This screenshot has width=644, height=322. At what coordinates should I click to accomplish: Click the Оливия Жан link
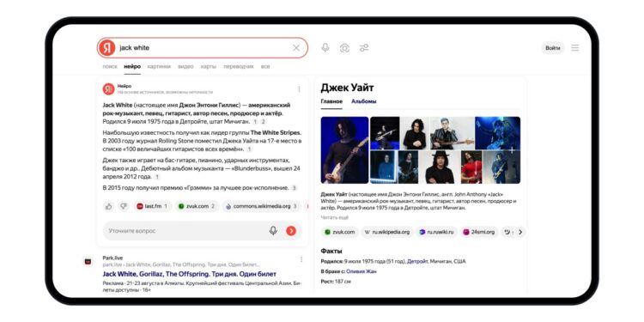(361, 271)
